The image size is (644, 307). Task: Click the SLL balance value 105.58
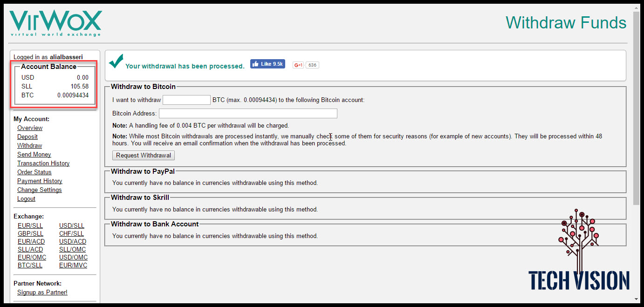tap(80, 86)
